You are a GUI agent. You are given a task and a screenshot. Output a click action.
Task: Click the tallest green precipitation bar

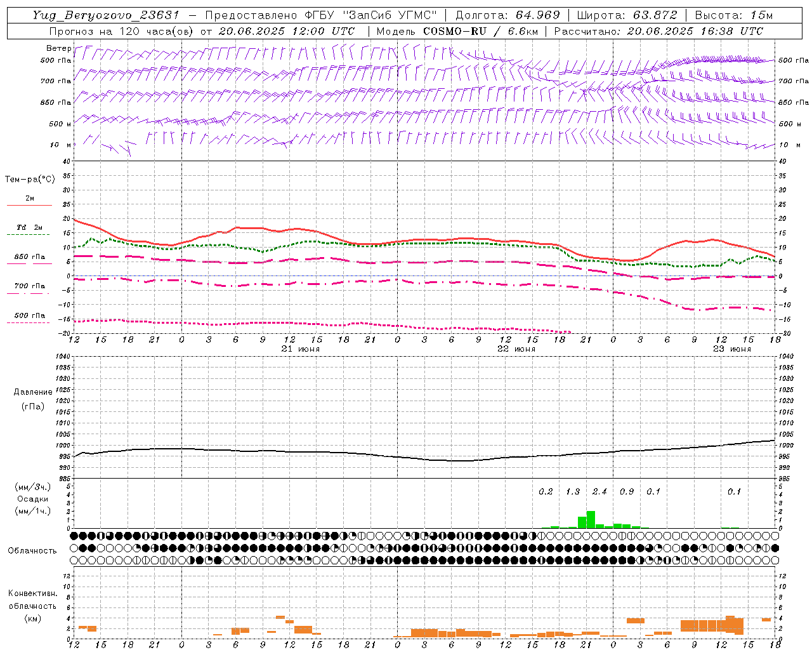591,519
